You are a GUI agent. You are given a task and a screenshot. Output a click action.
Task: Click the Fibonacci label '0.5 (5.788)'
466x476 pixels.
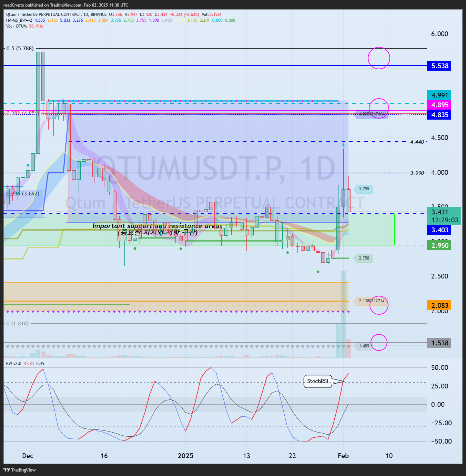click(20, 49)
